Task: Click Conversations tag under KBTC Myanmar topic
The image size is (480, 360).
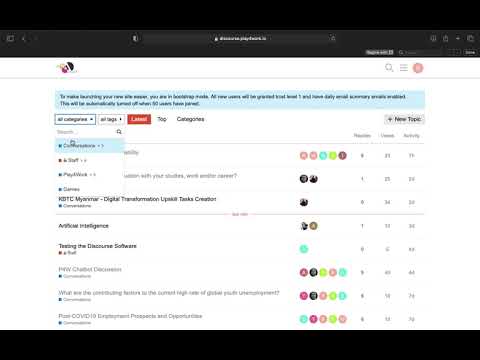Action: (75, 206)
